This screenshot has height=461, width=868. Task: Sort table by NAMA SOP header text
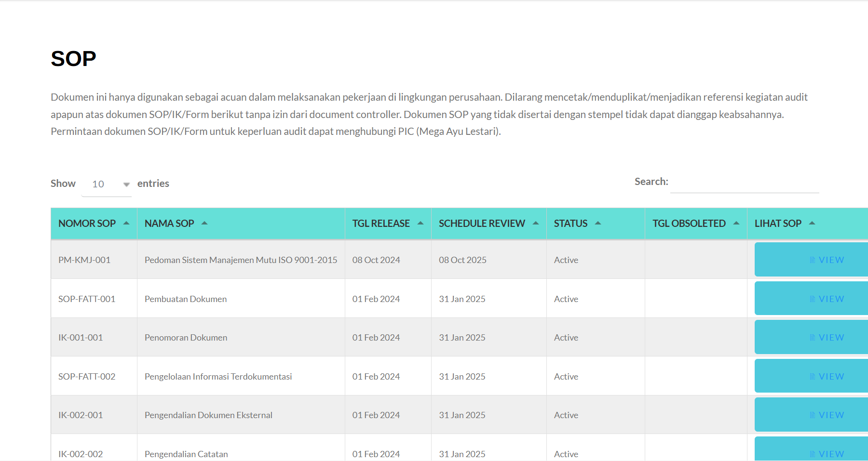coord(169,224)
